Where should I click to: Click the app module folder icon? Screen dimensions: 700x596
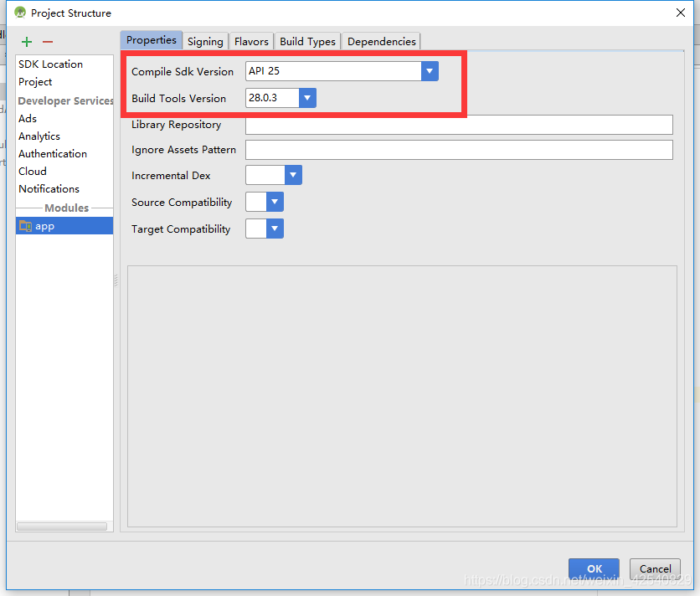(x=25, y=226)
